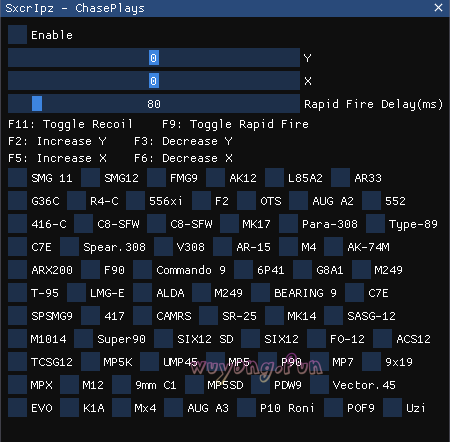The height and width of the screenshot is (442, 450).
Task: Enable the AK12 preset
Action: (215, 178)
